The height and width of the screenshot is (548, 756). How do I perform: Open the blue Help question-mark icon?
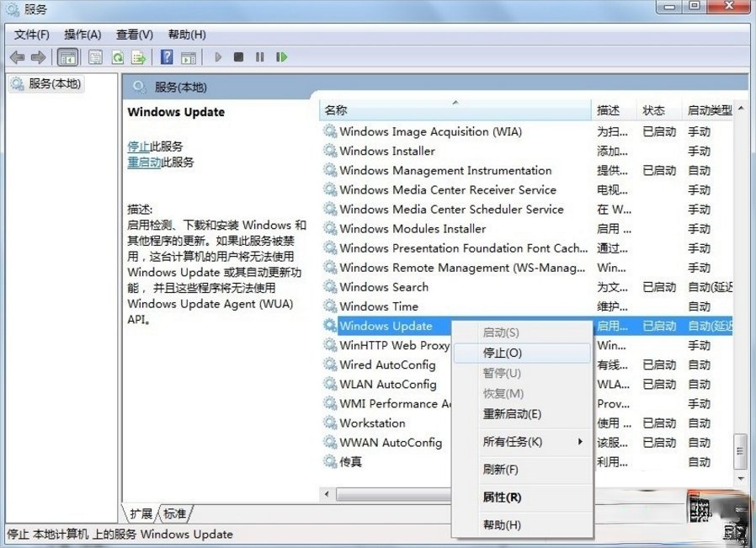tap(167, 57)
